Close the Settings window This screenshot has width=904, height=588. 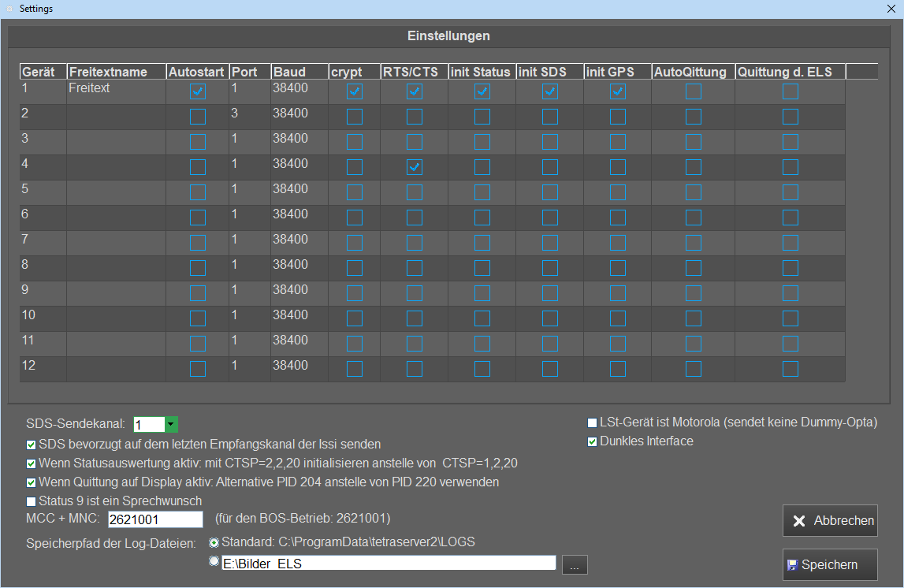click(x=891, y=9)
